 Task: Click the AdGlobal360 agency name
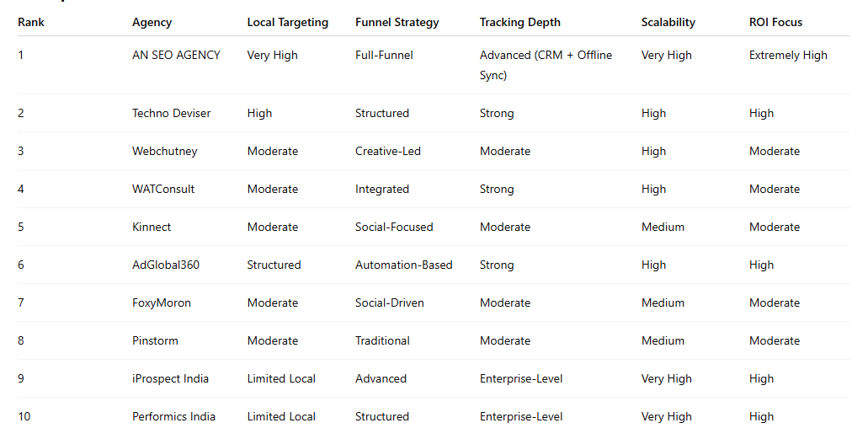click(166, 265)
